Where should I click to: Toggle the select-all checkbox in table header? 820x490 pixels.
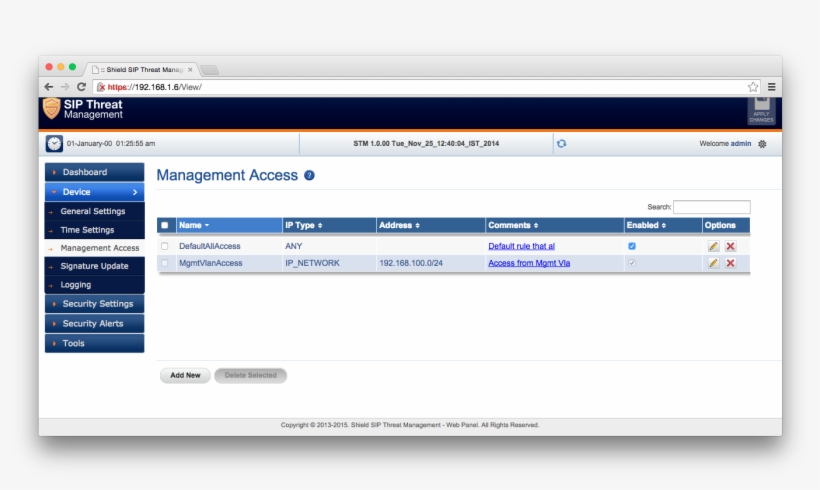tap(165, 225)
